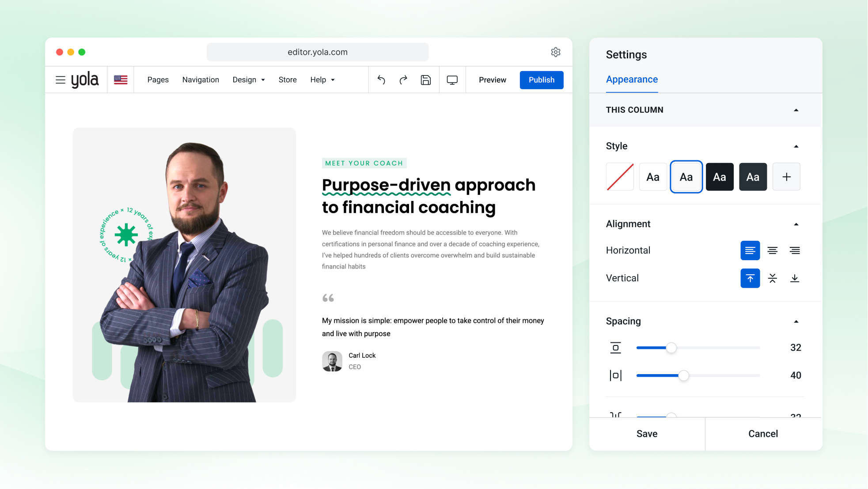Screen dimensions: 868x489
Task: Set vertical alignment to bottom
Action: (x=795, y=278)
